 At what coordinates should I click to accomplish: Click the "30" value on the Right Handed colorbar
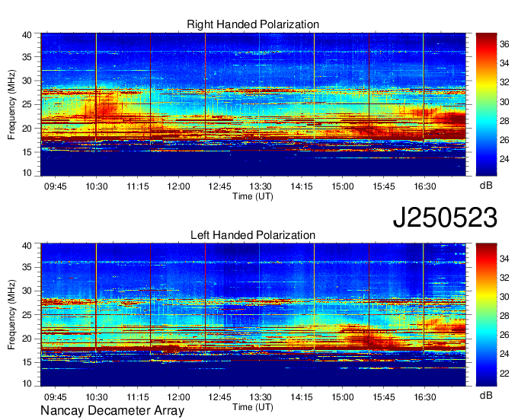pyautogui.click(x=504, y=102)
